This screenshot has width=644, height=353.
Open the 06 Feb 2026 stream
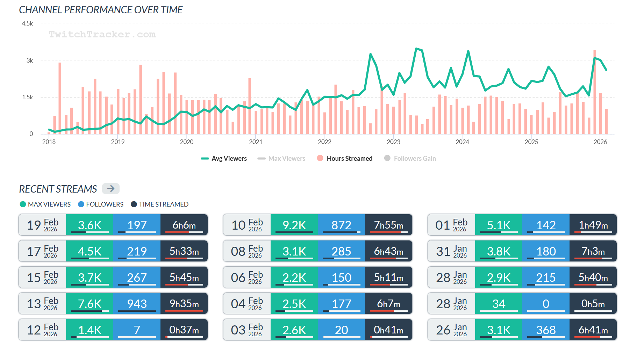coord(318,277)
